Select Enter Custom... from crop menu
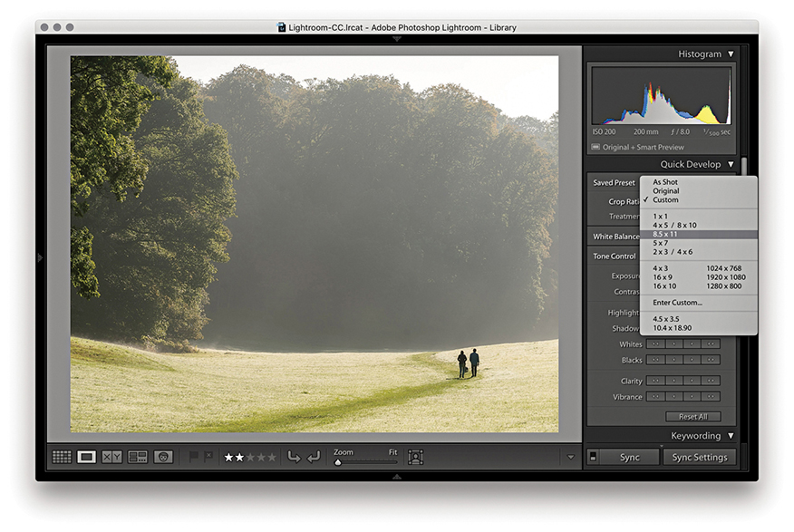This screenshot has height=532, width=794. point(677,302)
